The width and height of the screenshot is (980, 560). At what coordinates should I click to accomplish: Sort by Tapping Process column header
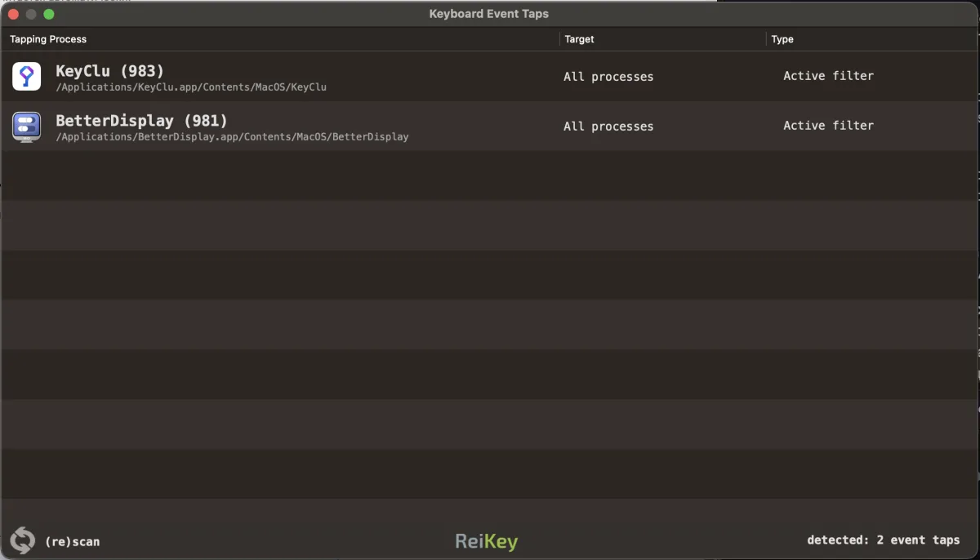point(48,39)
